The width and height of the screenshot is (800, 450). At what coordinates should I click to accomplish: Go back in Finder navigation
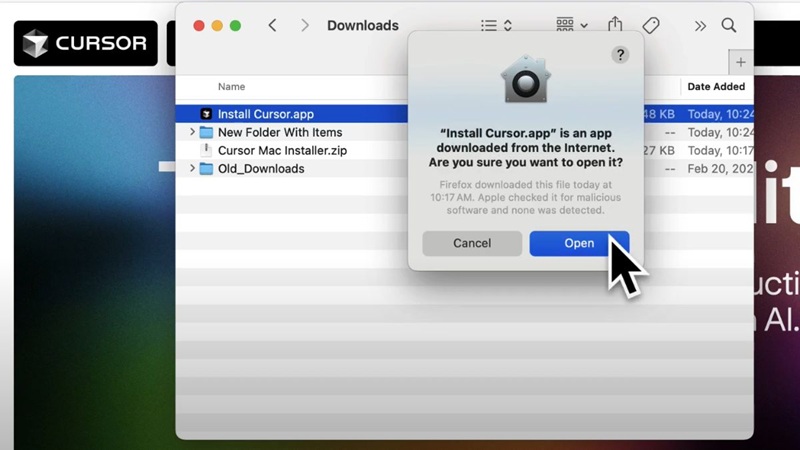(x=272, y=25)
